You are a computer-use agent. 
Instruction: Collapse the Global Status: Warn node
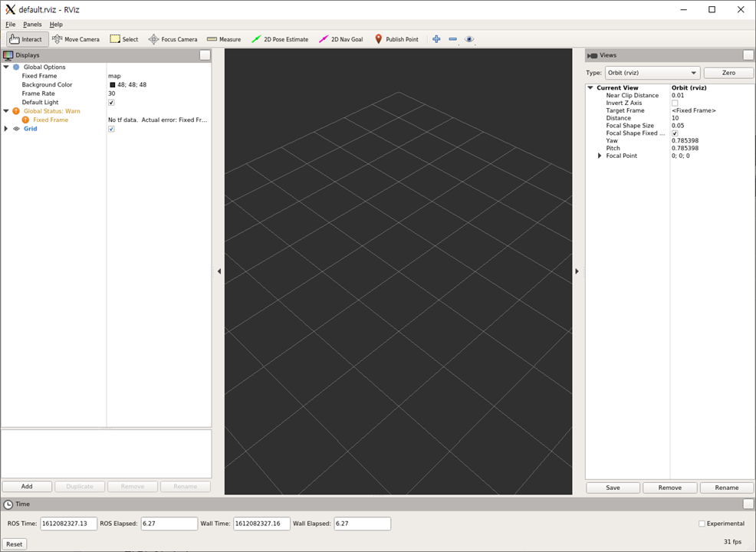[x=6, y=111]
